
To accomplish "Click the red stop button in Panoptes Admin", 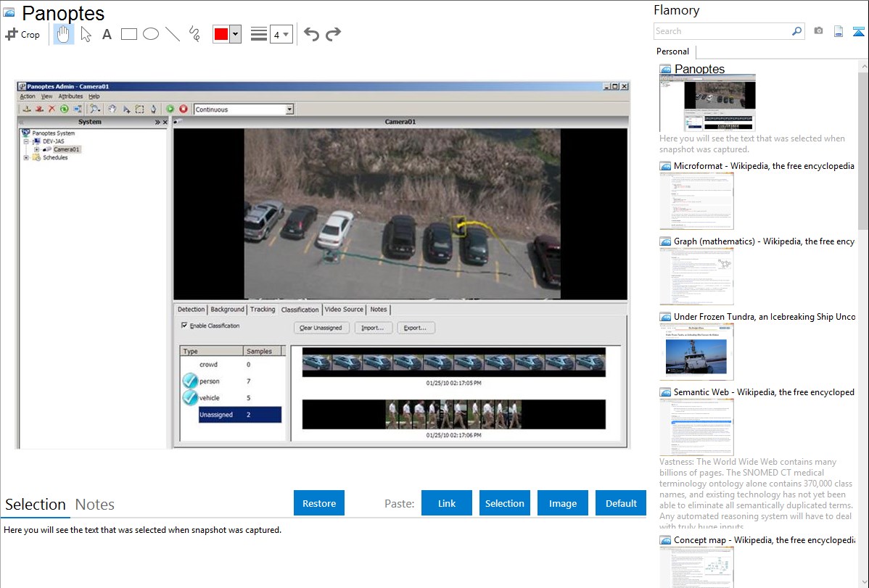I will [x=184, y=109].
